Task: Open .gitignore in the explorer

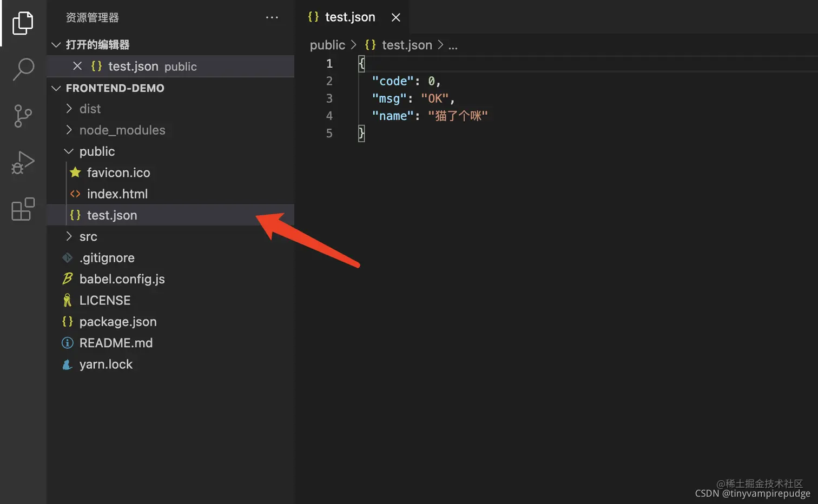Action: point(107,257)
